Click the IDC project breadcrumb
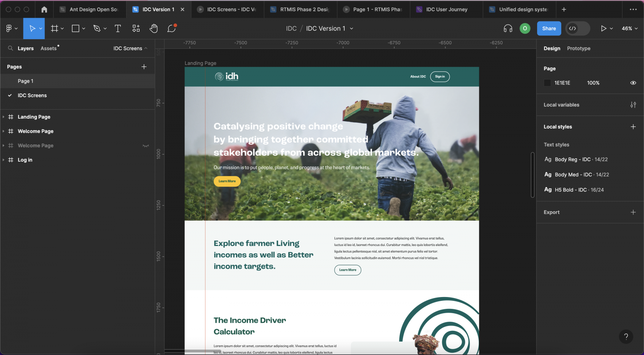This screenshot has width=644, height=355. [x=291, y=28]
